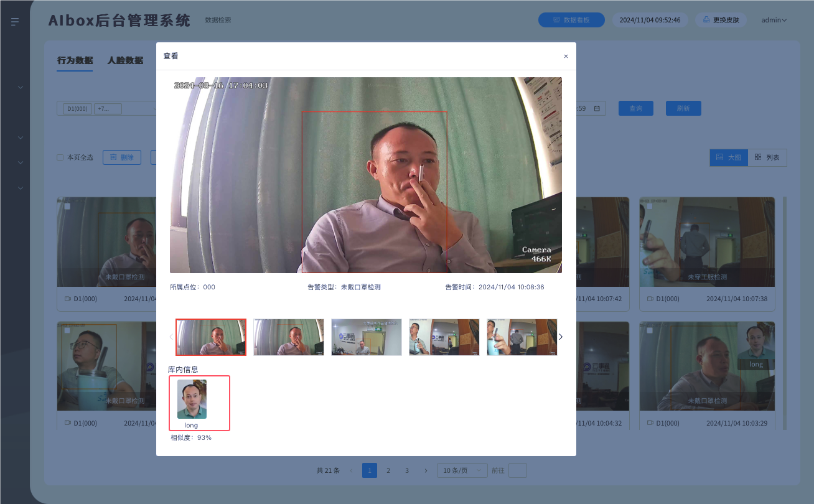Close the 查看 dialog with the X
This screenshot has width=814, height=504.
(x=566, y=56)
